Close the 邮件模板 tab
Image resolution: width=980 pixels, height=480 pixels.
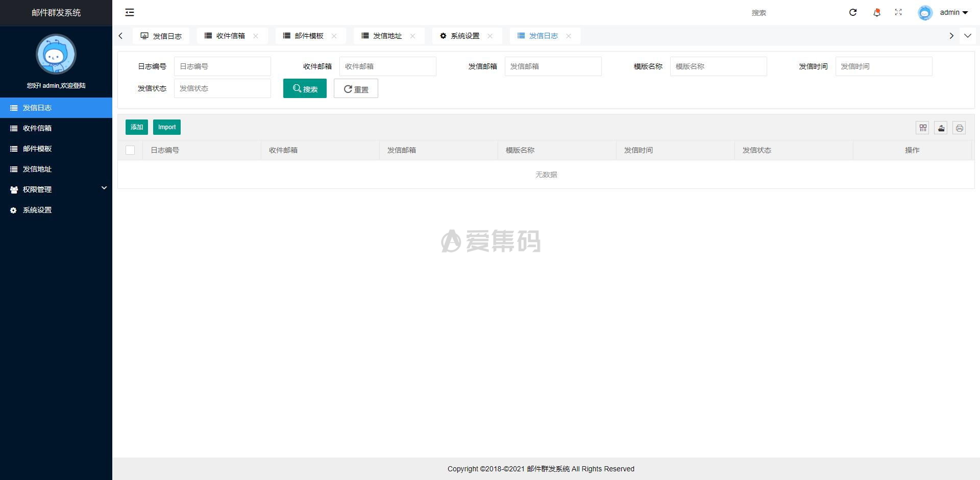[334, 36]
